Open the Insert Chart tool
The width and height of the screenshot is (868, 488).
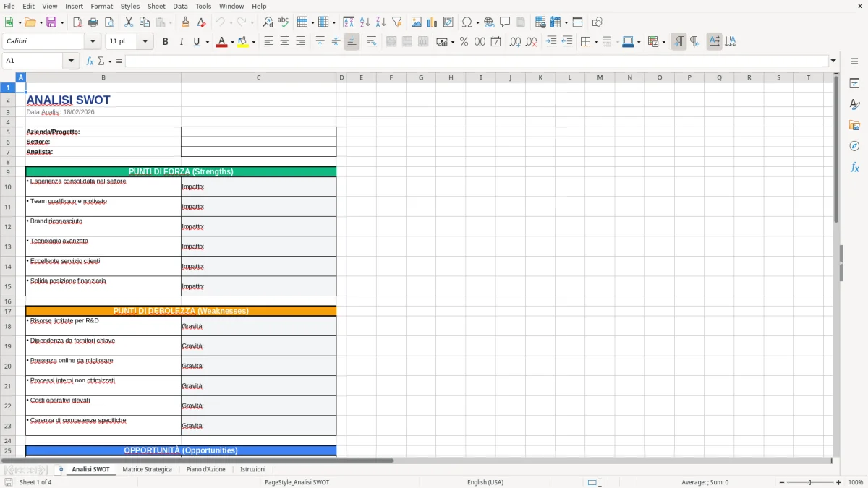click(432, 22)
